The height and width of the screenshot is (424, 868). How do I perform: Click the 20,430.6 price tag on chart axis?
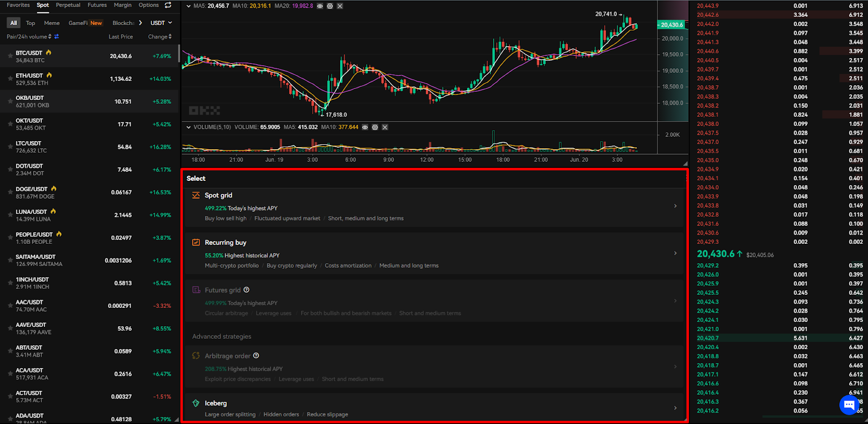[x=672, y=25]
